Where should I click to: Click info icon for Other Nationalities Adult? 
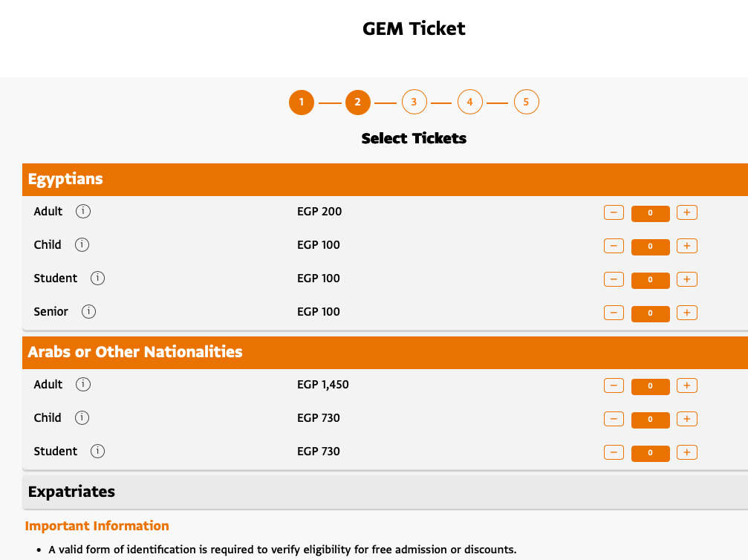(83, 385)
